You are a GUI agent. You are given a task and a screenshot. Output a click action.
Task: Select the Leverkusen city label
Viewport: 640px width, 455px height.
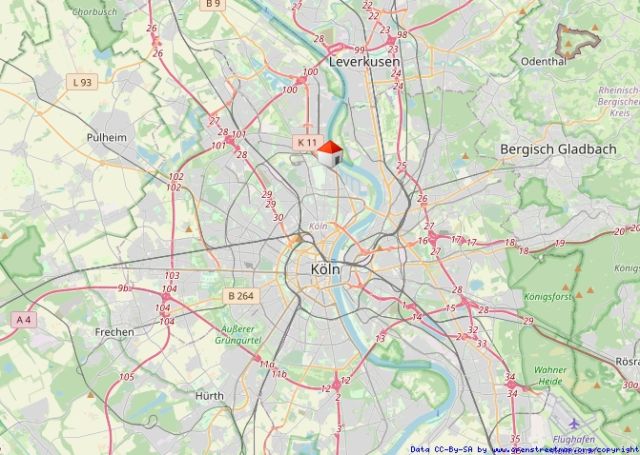pyautogui.click(x=364, y=62)
